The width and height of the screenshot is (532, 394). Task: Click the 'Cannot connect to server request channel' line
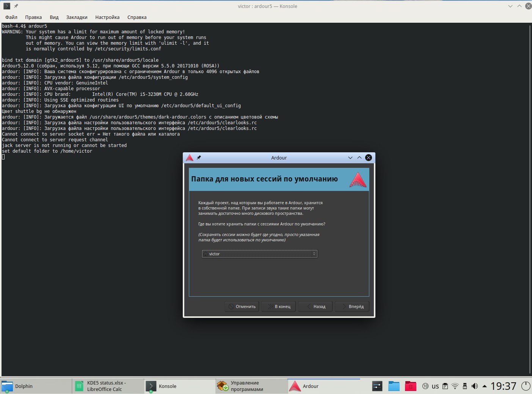click(55, 140)
